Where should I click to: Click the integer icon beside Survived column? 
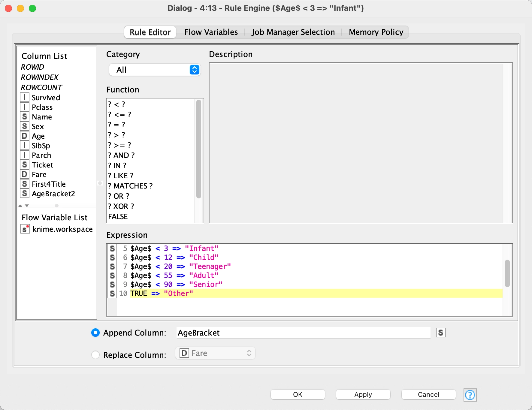(x=25, y=98)
